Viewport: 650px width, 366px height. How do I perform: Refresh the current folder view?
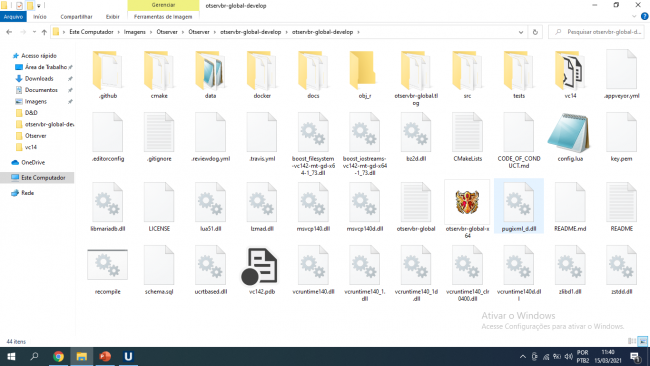point(535,32)
